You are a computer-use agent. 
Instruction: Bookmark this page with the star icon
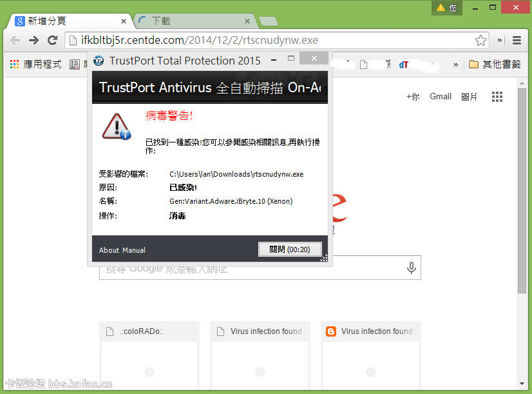480,41
